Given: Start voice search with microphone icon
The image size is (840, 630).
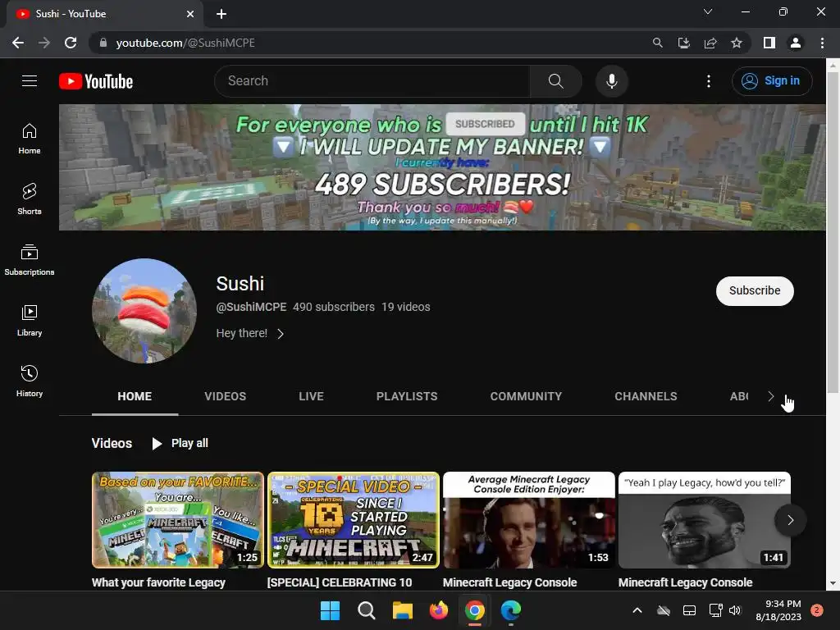Looking at the screenshot, I should 612,81.
